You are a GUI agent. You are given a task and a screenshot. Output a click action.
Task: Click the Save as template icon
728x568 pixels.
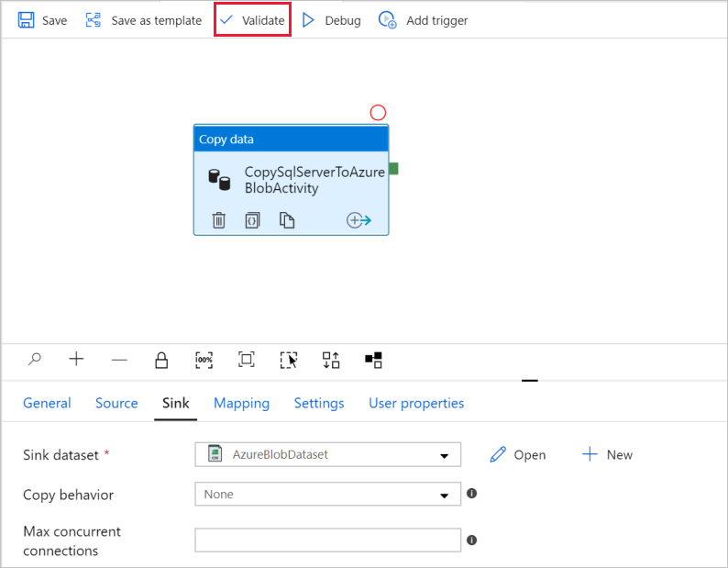click(94, 20)
